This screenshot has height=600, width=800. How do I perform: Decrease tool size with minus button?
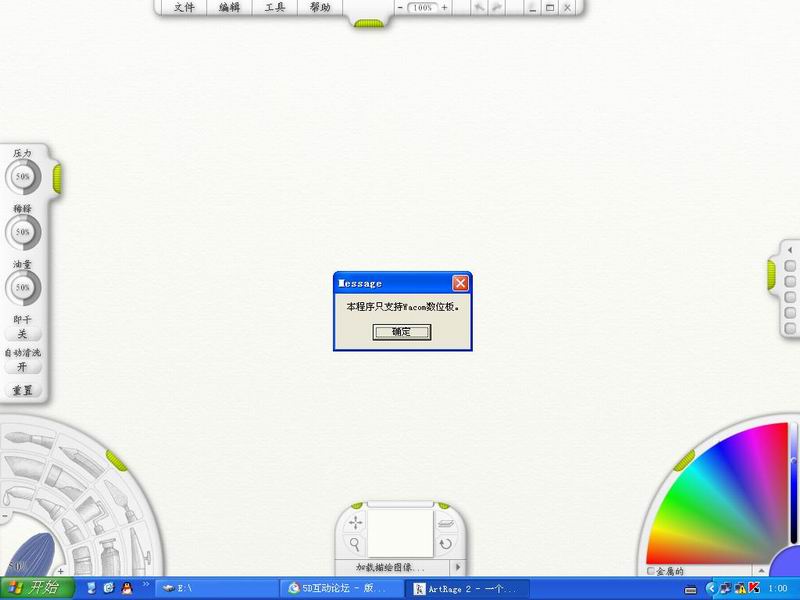pos(4,516)
